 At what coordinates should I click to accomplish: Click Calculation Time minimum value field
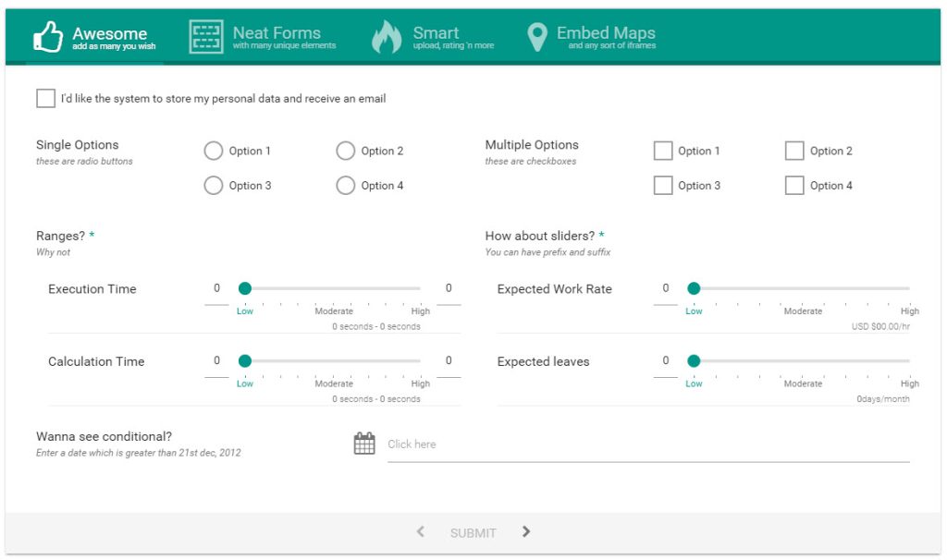(x=216, y=362)
